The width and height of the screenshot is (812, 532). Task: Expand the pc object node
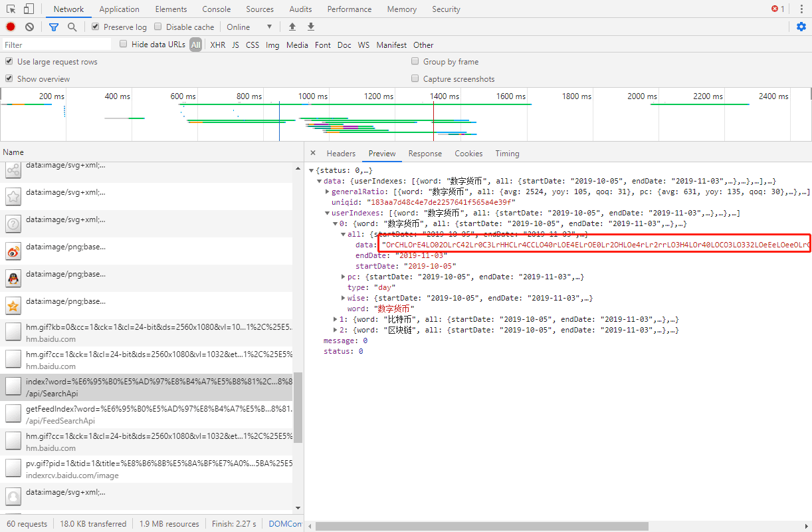342,277
